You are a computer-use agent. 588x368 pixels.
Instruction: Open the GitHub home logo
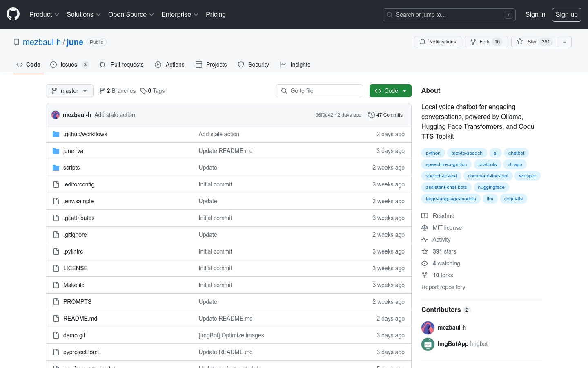click(13, 14)
